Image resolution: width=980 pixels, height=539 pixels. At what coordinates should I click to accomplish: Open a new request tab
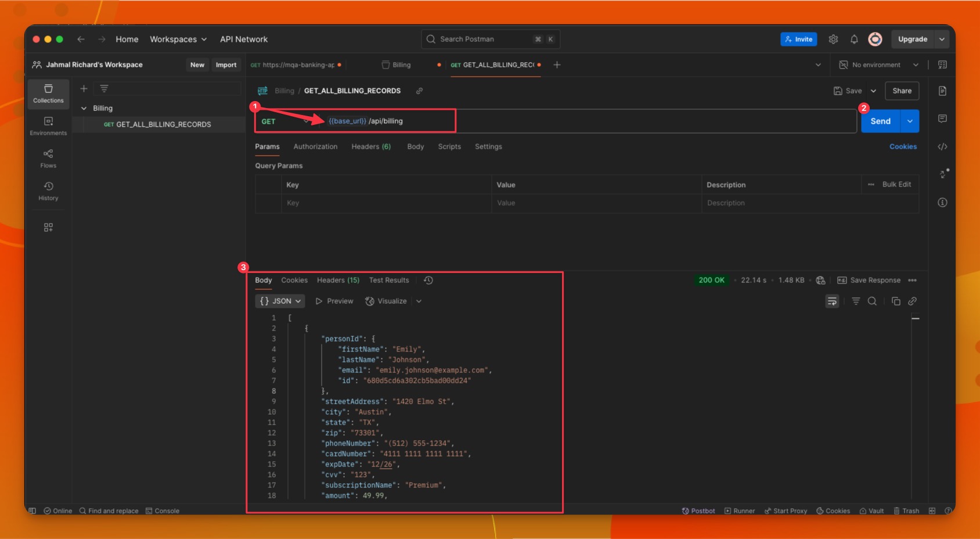[557, 64]
